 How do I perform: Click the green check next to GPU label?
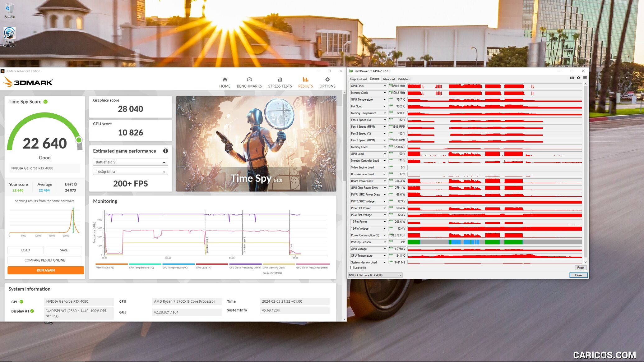pyautogui.click(x=21, y=302)
